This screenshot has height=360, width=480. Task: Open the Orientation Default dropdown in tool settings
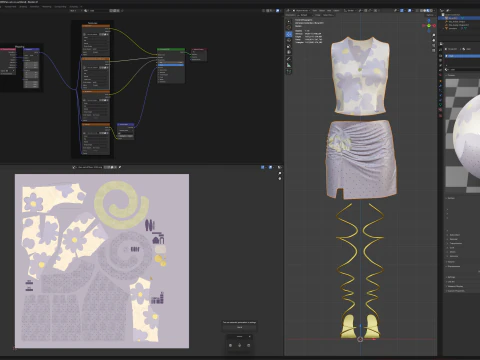(x=305, y=15)
